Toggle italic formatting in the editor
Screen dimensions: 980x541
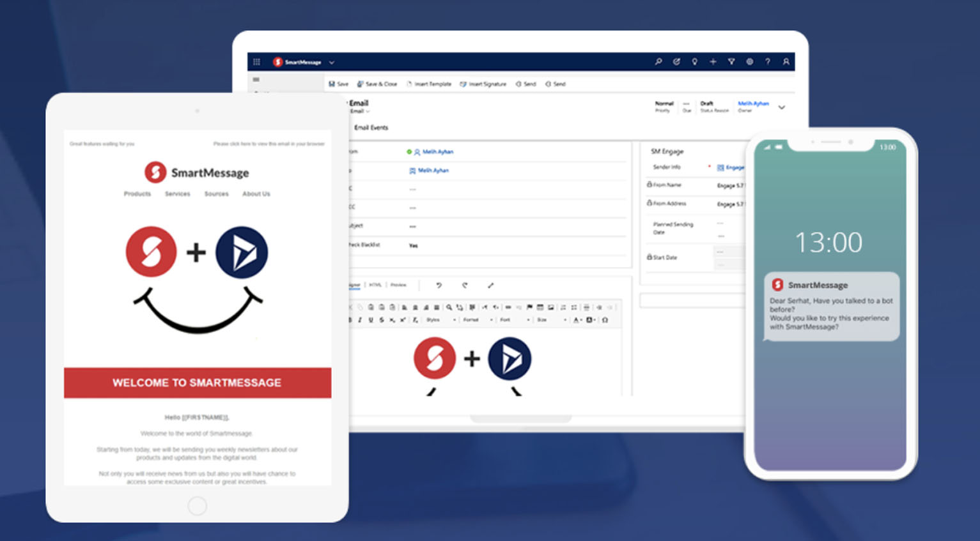(x=360, y=320)
